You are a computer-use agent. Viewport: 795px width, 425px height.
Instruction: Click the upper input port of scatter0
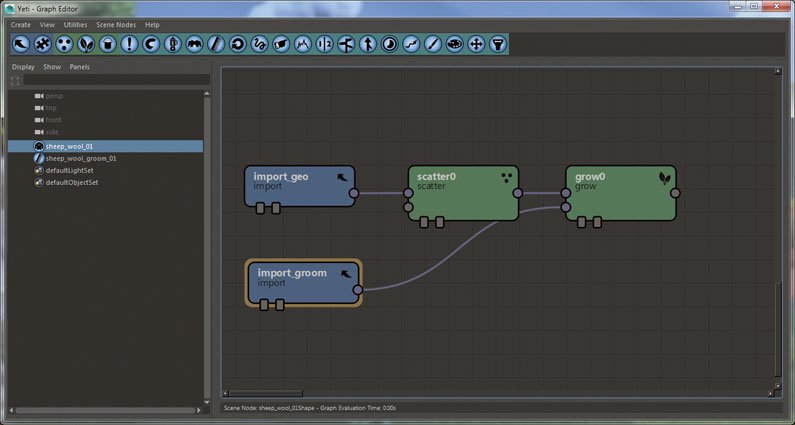click(x=408, y=193)
